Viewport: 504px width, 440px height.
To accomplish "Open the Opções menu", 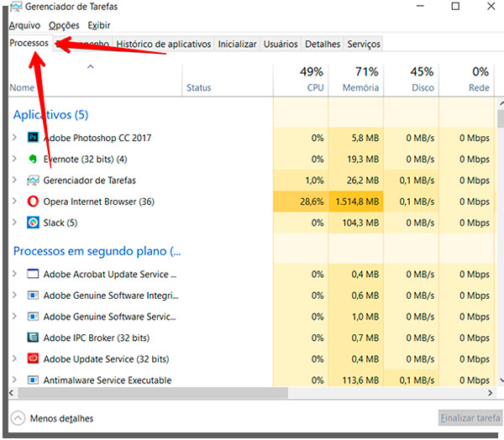I will tap(64, 25).
